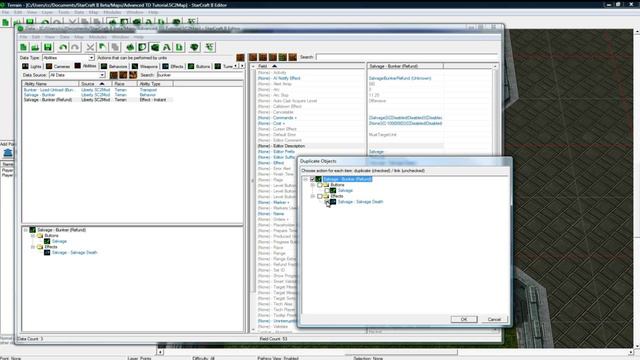Click the Copy icon in Data editor toolbar
Image resolution: width=640 pixels, height=360 pixels.
pos(102,47)
